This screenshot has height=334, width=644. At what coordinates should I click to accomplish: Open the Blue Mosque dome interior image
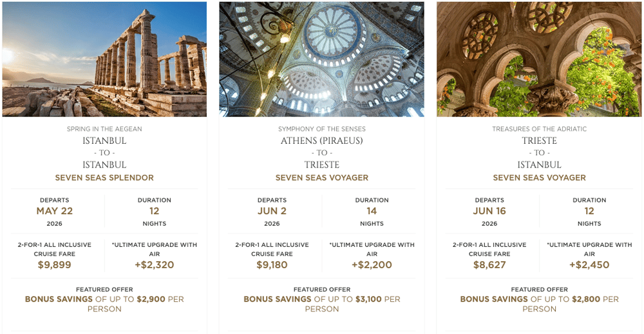[321, 59]
